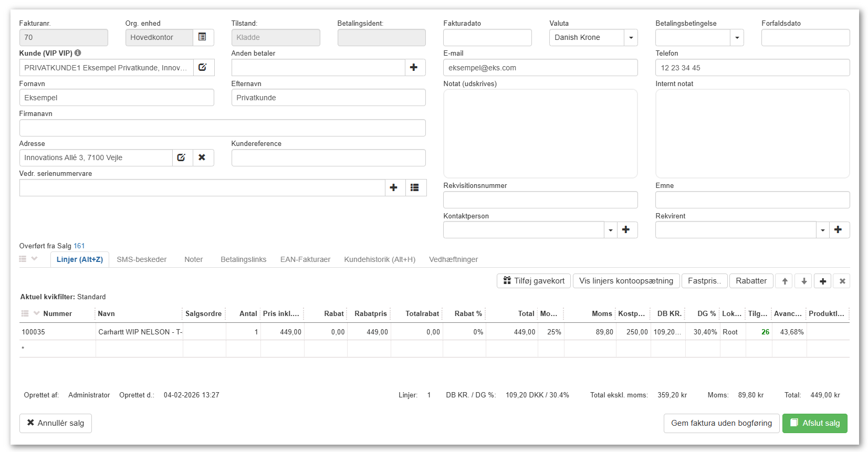Open the Valuta dropdown

(631, 38)
